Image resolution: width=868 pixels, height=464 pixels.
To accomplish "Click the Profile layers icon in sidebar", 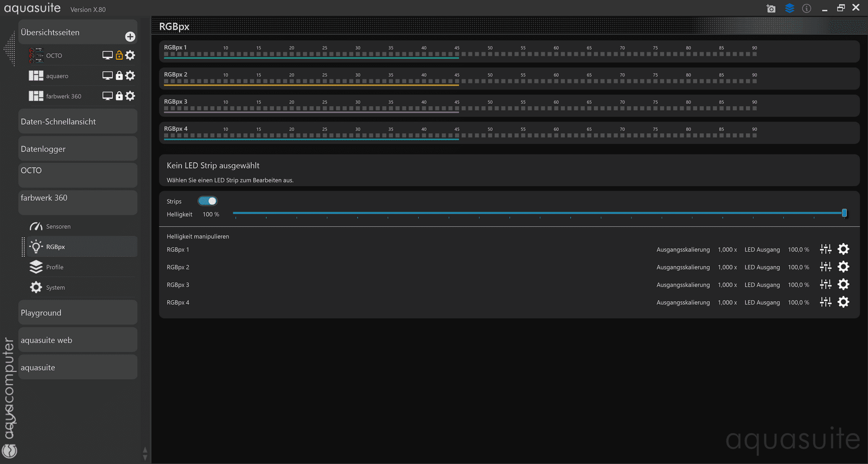I will click(36, 267).
